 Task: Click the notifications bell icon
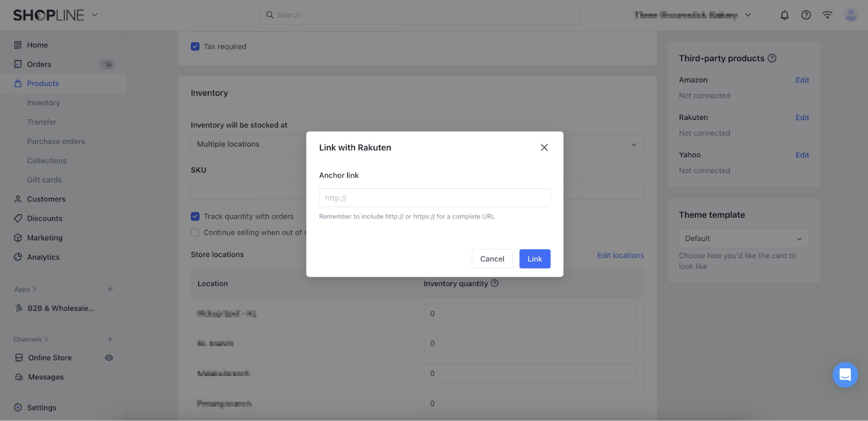point(784,15)
